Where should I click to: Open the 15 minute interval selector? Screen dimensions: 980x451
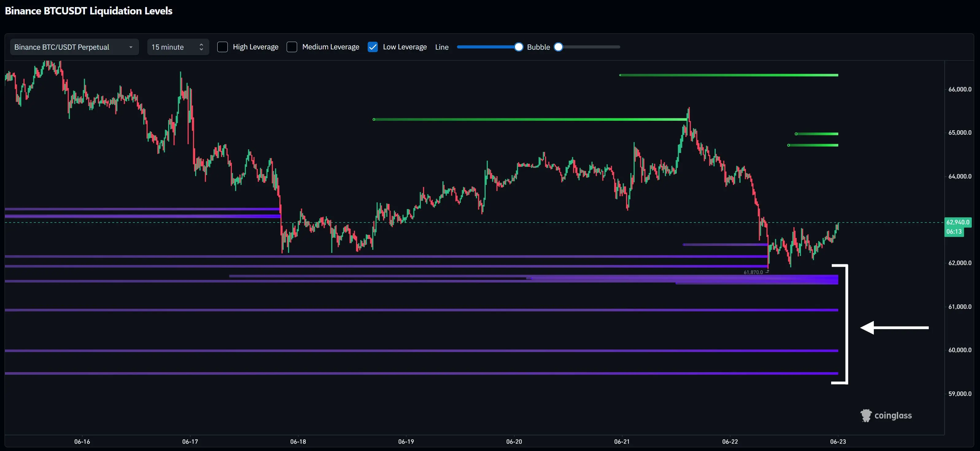[178, 47]
